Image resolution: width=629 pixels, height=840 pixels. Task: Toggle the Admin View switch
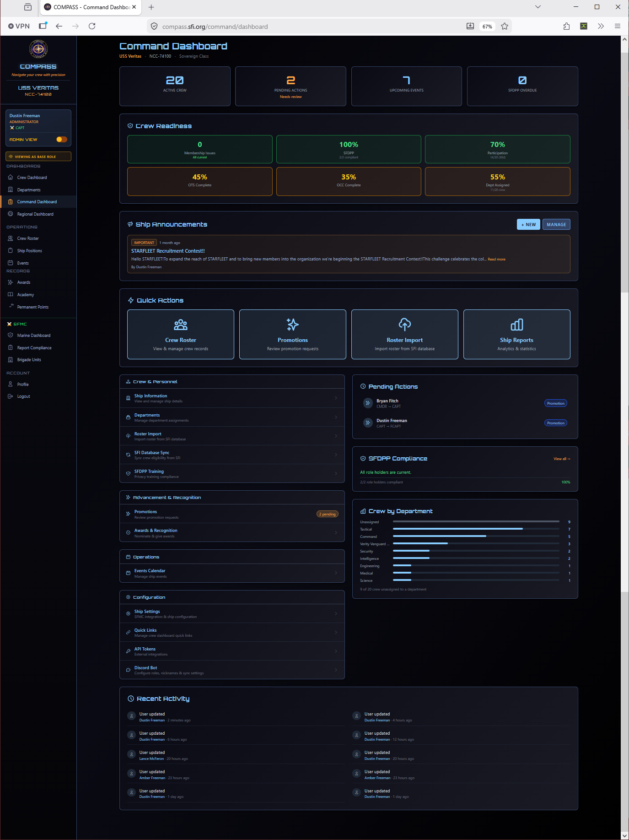[x=62, y=140]
